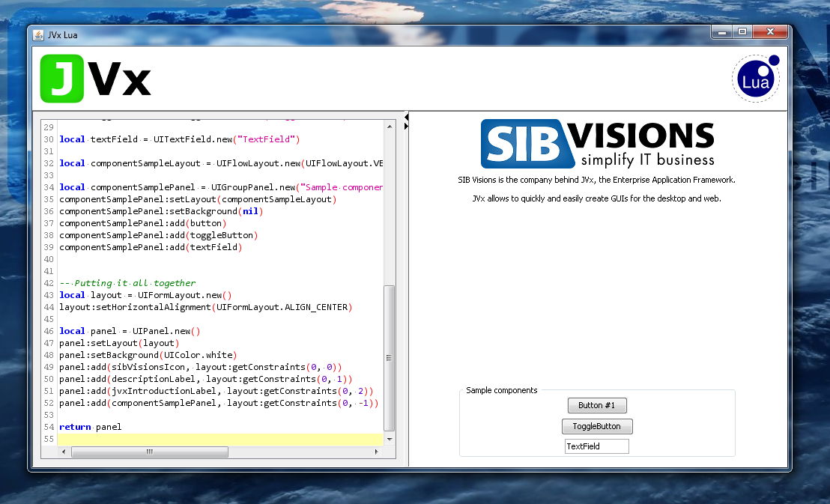Click the 'panel:setLayout(layout)' line

point(120,343)
